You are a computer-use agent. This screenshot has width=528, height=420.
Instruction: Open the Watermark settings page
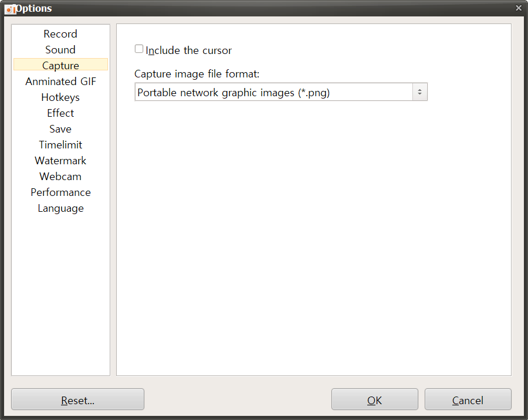[60, 160]
